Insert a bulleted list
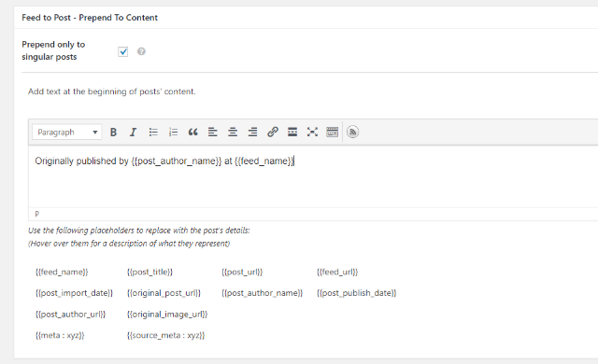This screenshot has width=598, height=364. [153, 133]
